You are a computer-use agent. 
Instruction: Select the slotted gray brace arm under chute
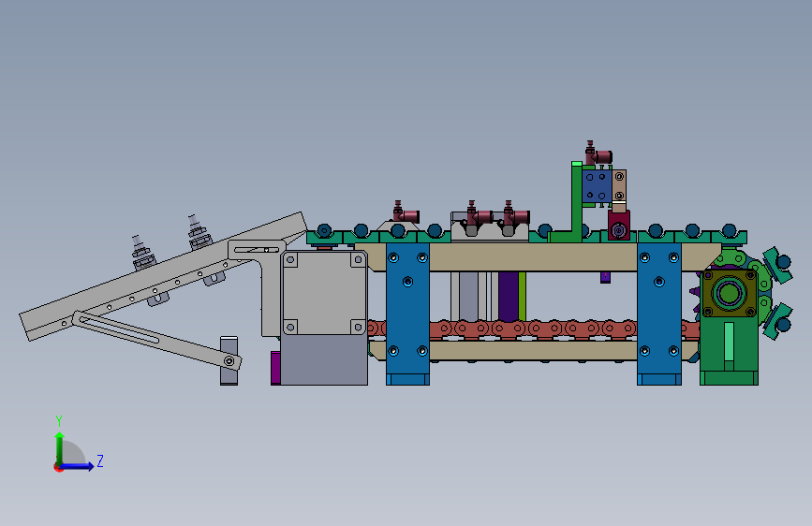click(157, 340)
